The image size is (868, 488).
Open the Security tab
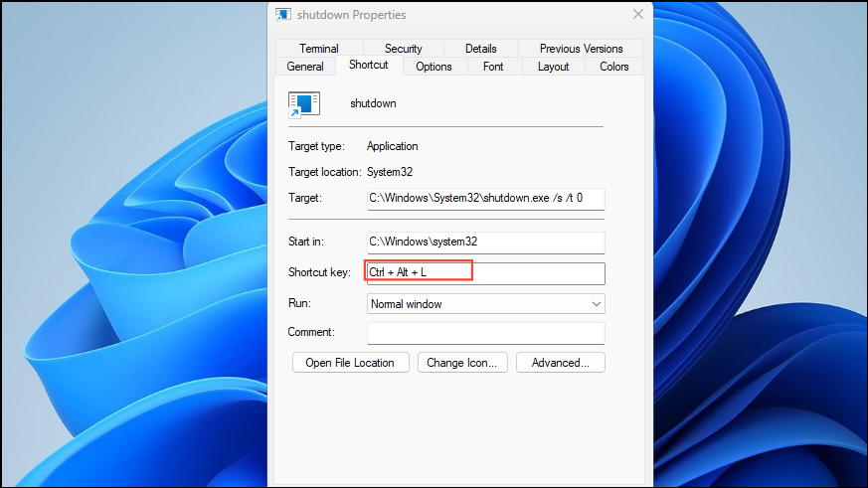pyautogui.click(x=403, y=49)
